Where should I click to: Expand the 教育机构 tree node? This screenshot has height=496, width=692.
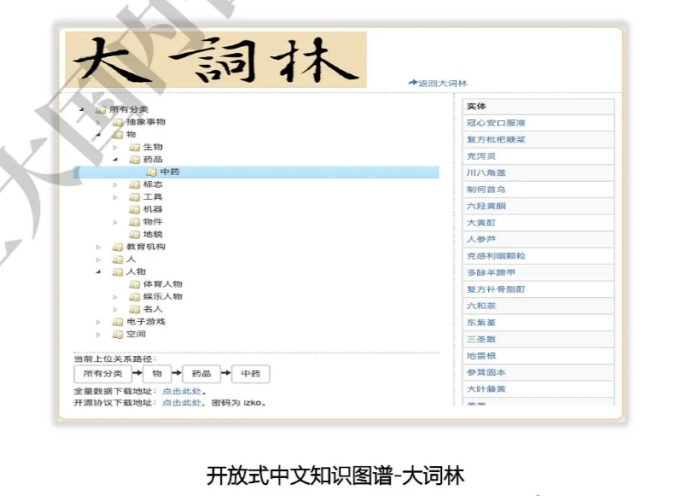point(98,247)
